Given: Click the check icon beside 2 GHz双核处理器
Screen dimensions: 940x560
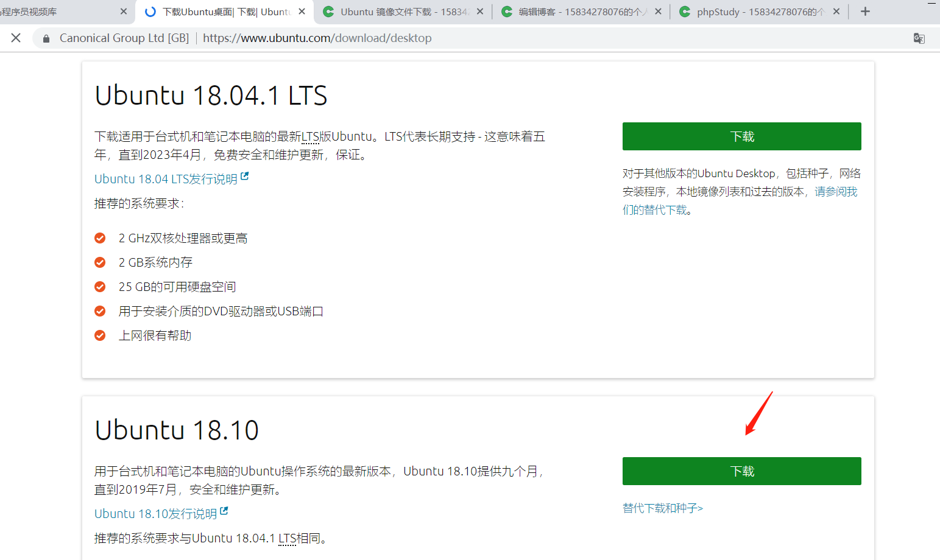Looking at the screenshot, I should click(100, 238).
